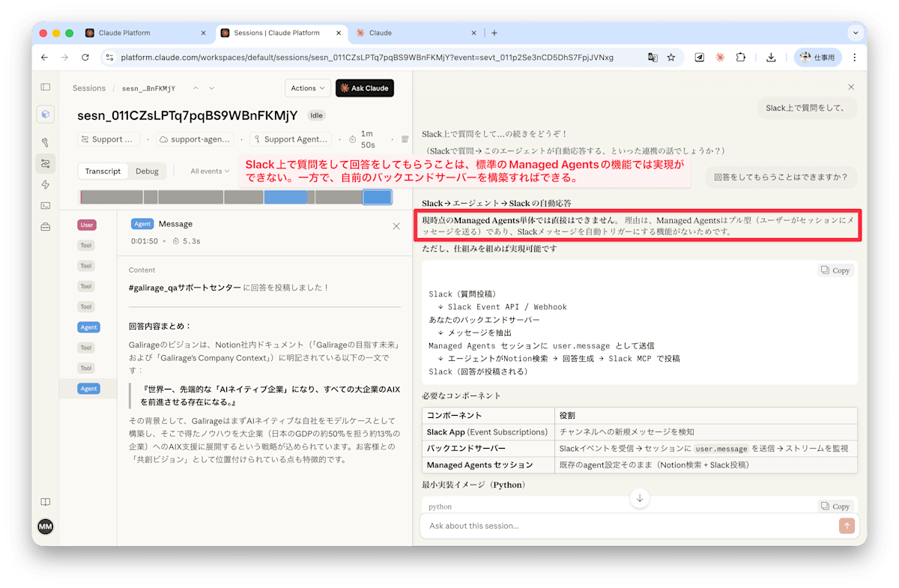Select the first gray timeline segment

[112, 197]
